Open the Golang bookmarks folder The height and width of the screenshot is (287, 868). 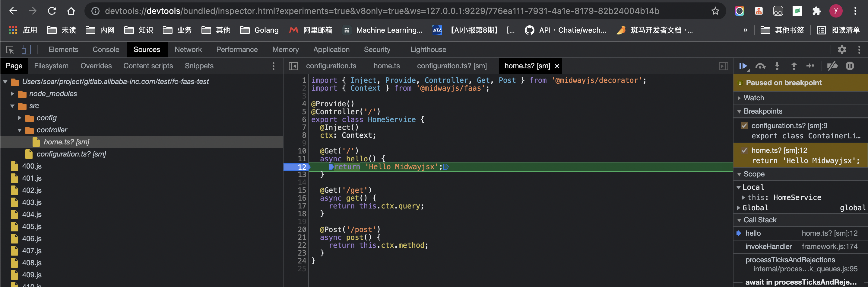point(259,31)
